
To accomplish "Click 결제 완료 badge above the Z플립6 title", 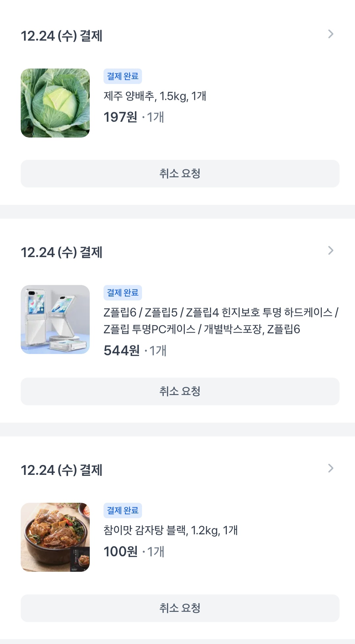I will [123, 293].
